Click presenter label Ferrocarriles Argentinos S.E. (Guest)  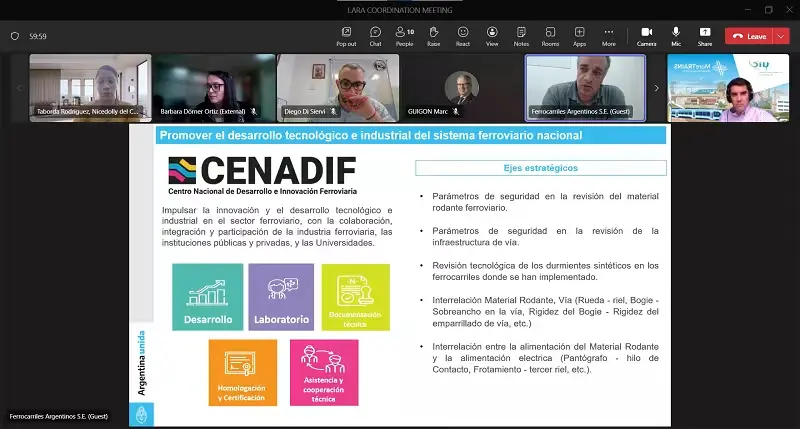click(x=59, y=416)
